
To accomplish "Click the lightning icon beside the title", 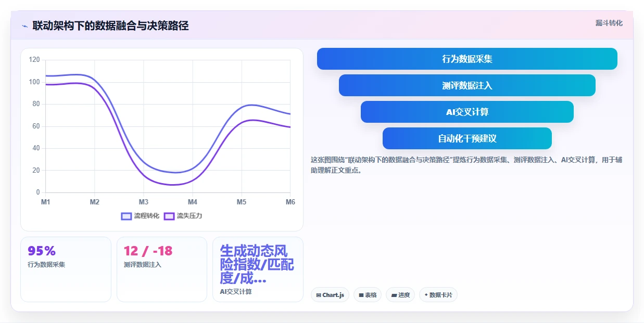I will point(24,26).
